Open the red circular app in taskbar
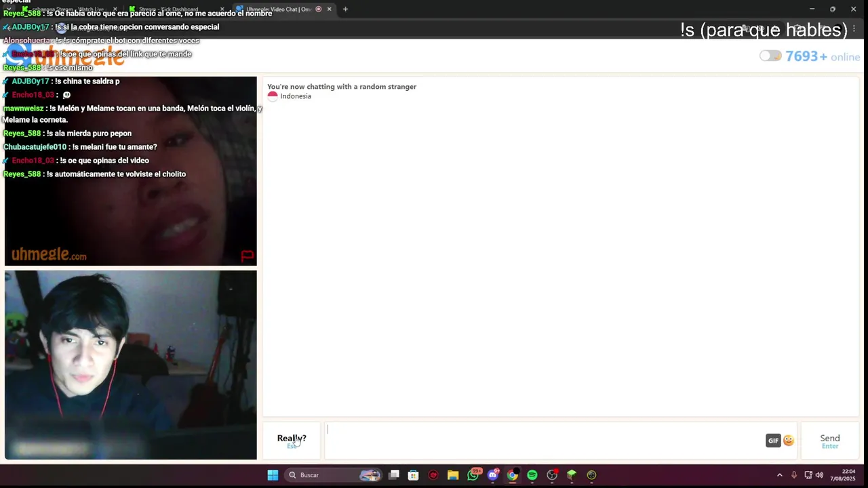Viewport: 868px width, 488px height. [433, 475]
